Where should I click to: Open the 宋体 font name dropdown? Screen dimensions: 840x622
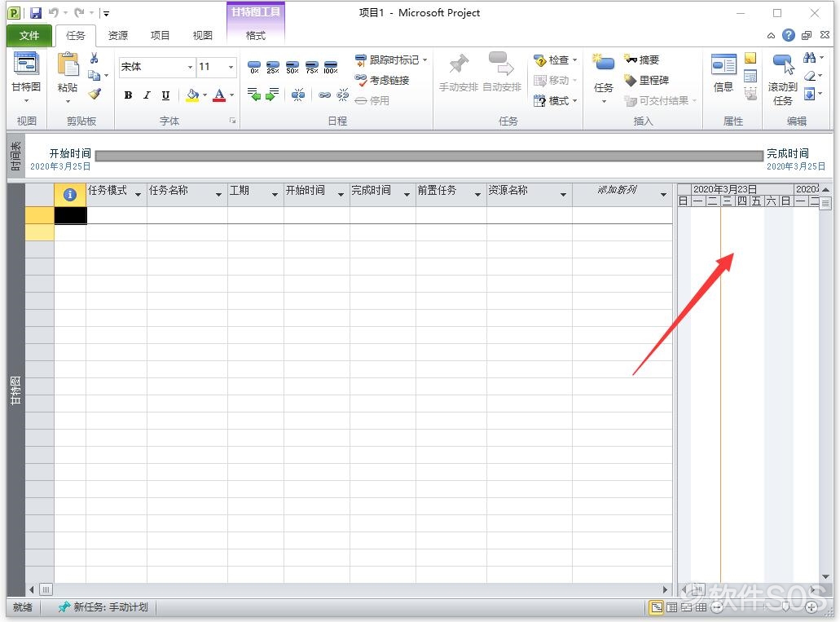[190, 67]
